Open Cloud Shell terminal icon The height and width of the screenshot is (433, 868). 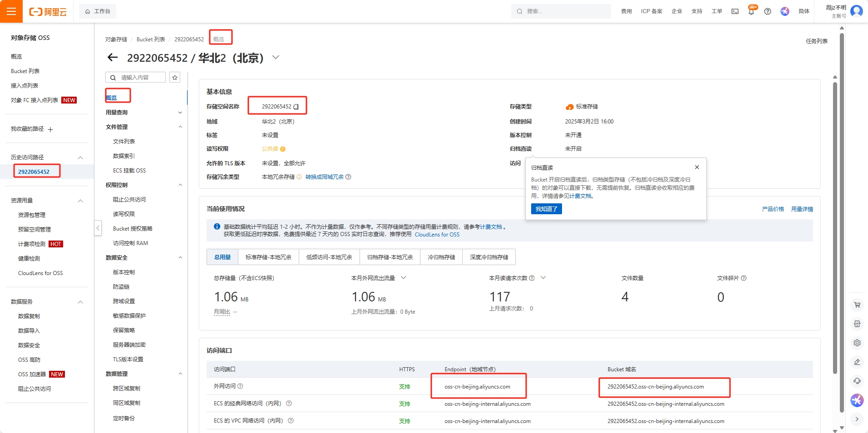[735, 11]
